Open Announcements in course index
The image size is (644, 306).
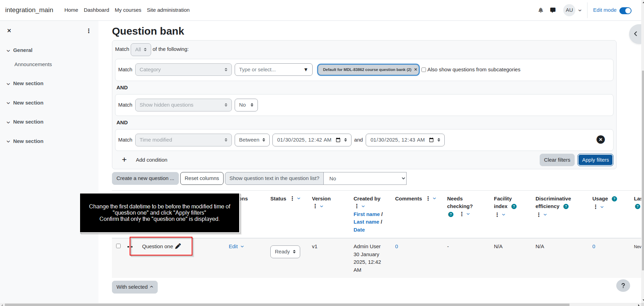(x=33, y=64)
